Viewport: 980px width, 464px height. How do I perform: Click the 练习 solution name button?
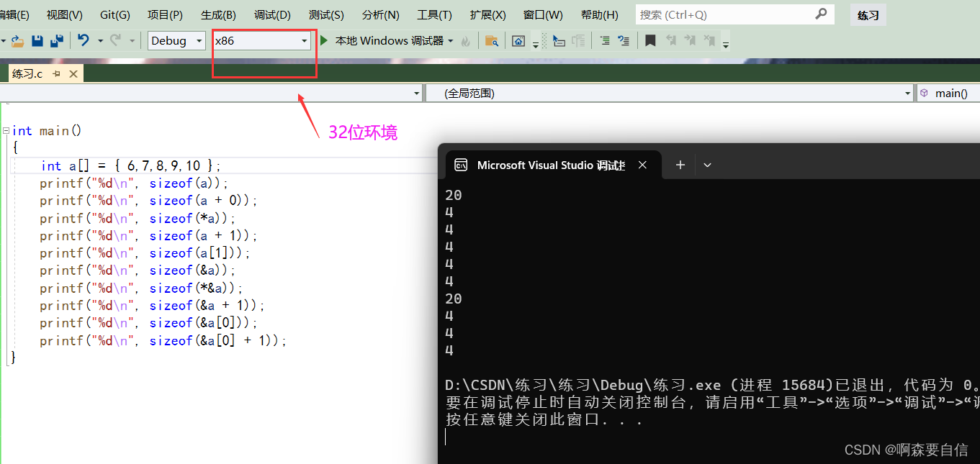(x=868, y=15)
